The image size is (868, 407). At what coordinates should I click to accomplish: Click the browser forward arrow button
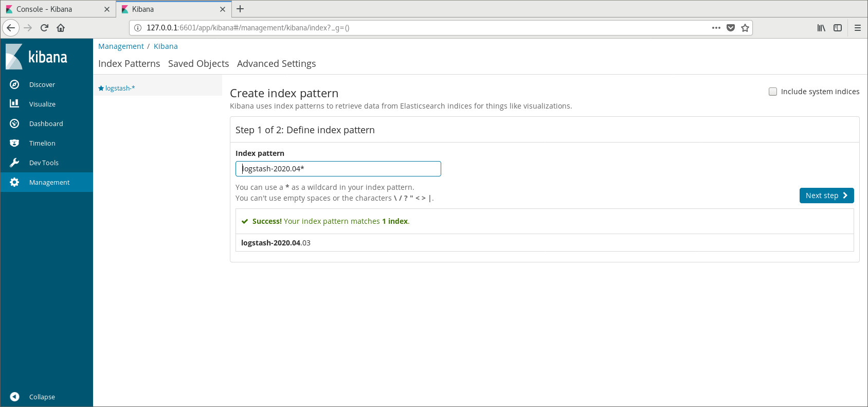click(x=28, y=28)
